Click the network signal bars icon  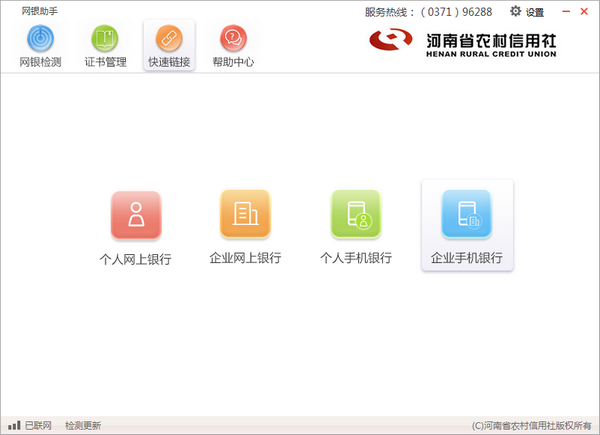click(x=14, y=425)
